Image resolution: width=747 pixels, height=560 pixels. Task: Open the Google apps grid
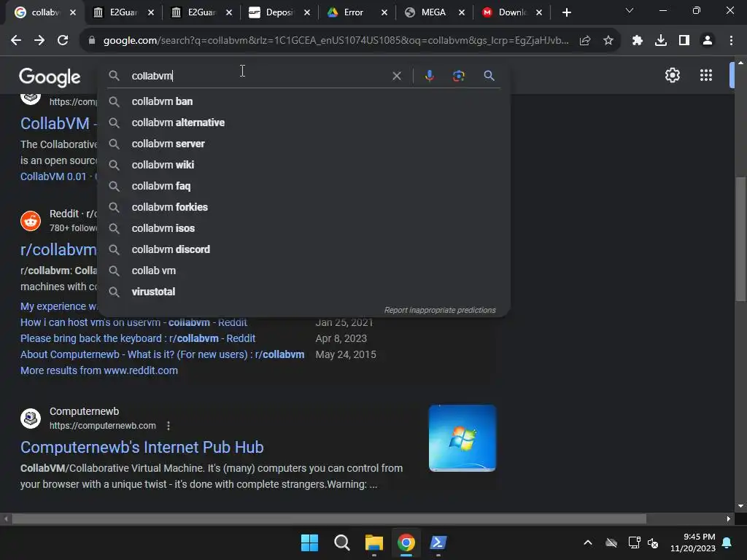[x=706, y=75]
